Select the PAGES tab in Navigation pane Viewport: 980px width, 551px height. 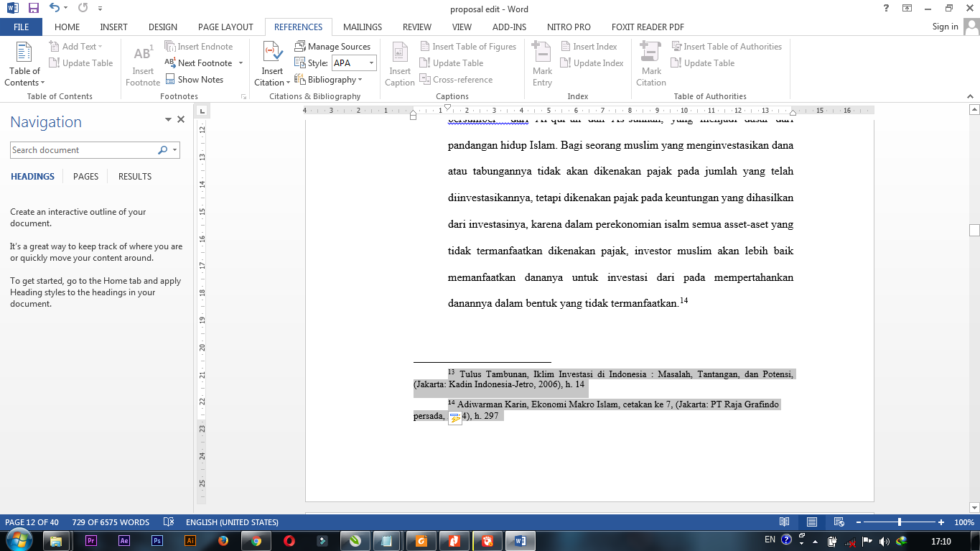coord(85,176)
